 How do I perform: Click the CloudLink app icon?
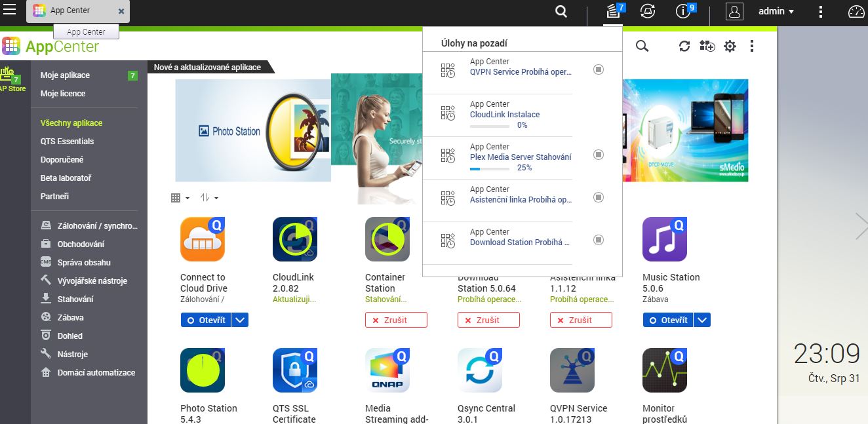295,239
